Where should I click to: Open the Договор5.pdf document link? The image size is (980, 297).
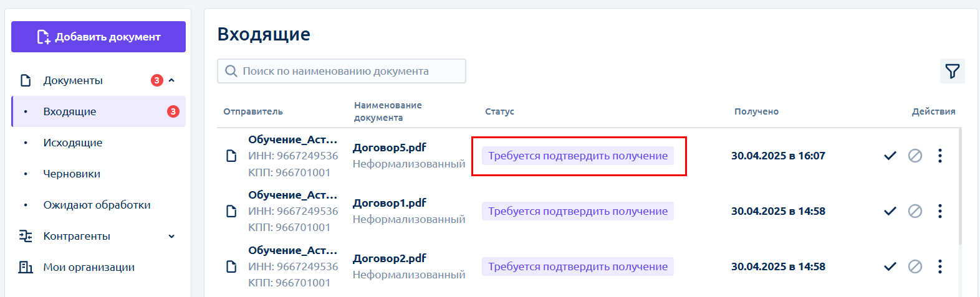point(390,148)
